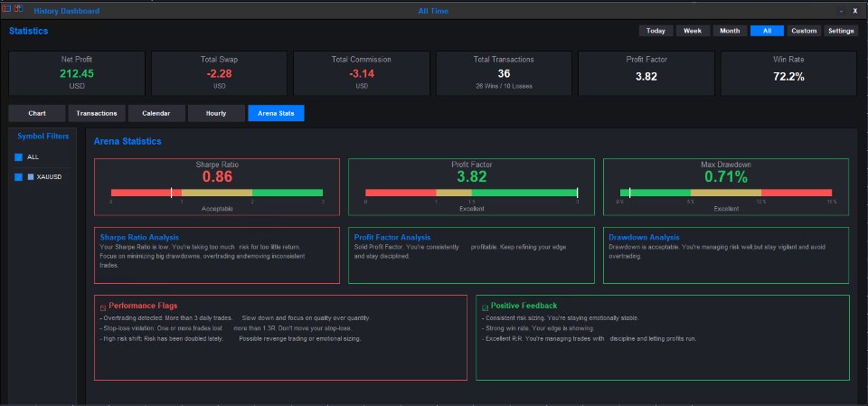The height and width of the screenshot is (406, 868).
Task: Minimize the History Dashboard window
Action: click(842, 11)
